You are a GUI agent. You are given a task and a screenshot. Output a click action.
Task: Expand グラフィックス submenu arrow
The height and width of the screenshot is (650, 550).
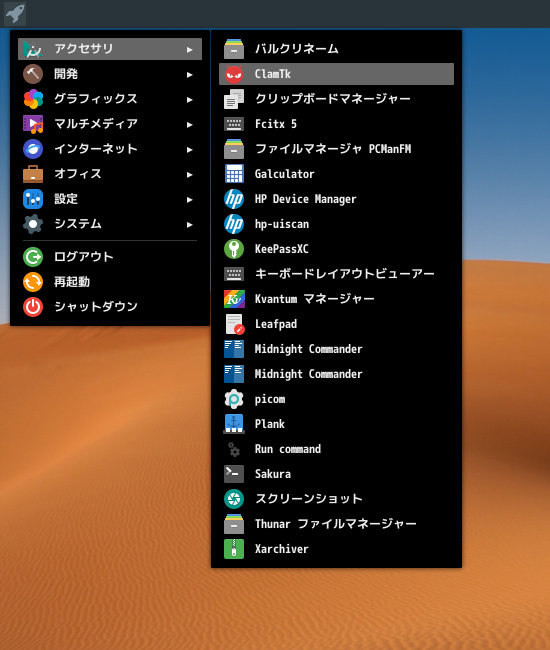[189, 99]
